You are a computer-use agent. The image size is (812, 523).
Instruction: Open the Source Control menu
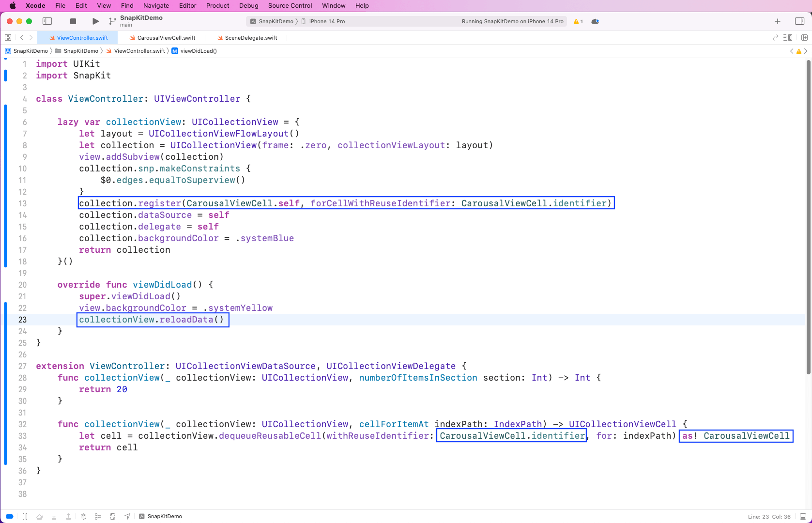tap(290, 5)
